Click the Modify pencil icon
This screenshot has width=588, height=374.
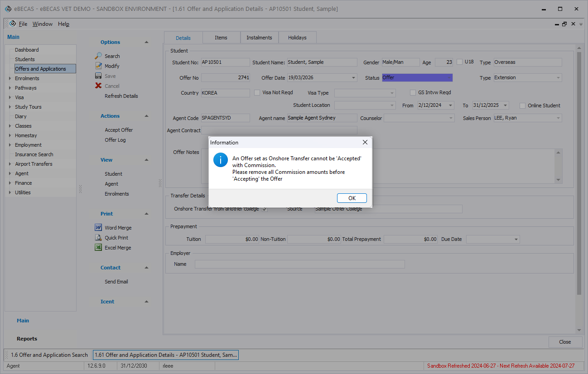(98, 66)
